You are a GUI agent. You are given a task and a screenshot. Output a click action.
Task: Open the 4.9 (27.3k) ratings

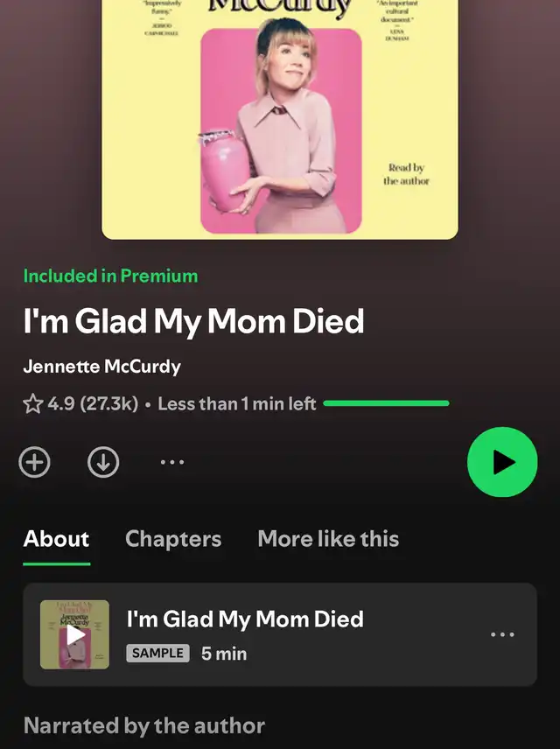tap(93, 403)
